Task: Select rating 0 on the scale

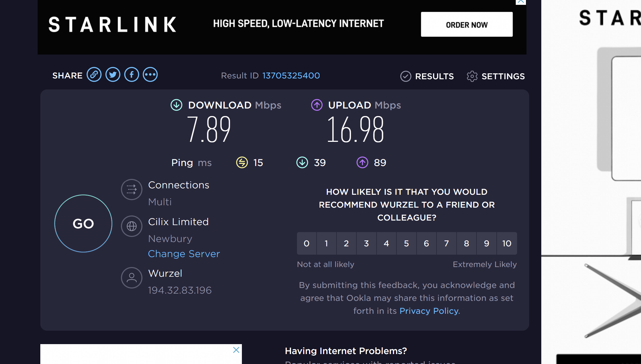Action: [306, 243]
